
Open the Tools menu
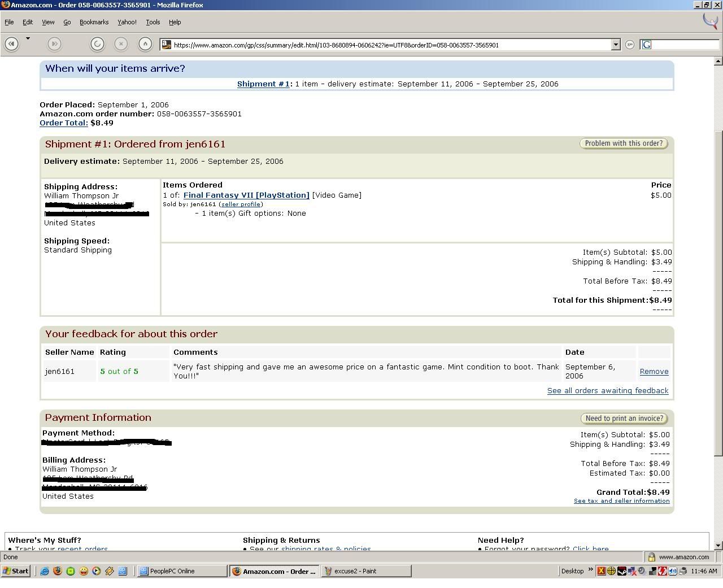click(153, 22)
